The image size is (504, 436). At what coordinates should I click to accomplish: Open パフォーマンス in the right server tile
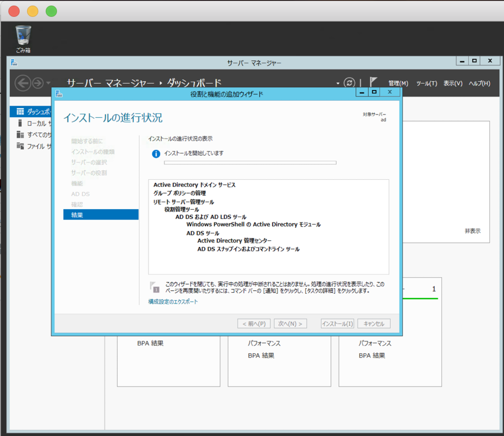click(375, 343)
